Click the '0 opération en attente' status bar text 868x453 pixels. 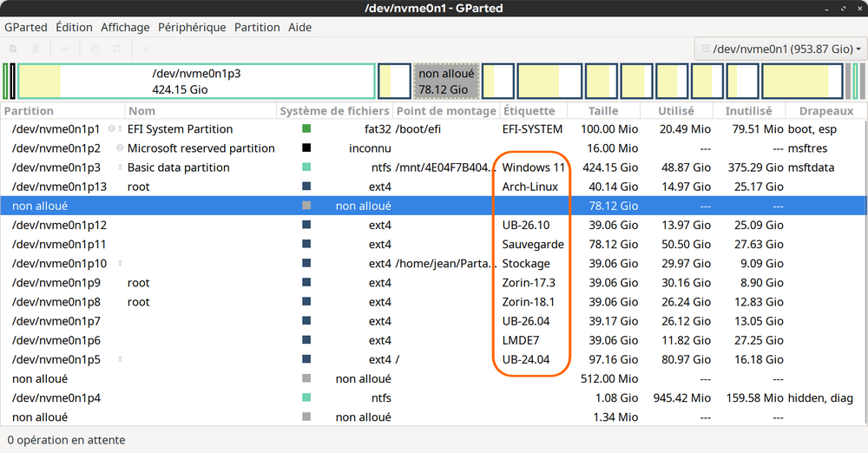67,440
